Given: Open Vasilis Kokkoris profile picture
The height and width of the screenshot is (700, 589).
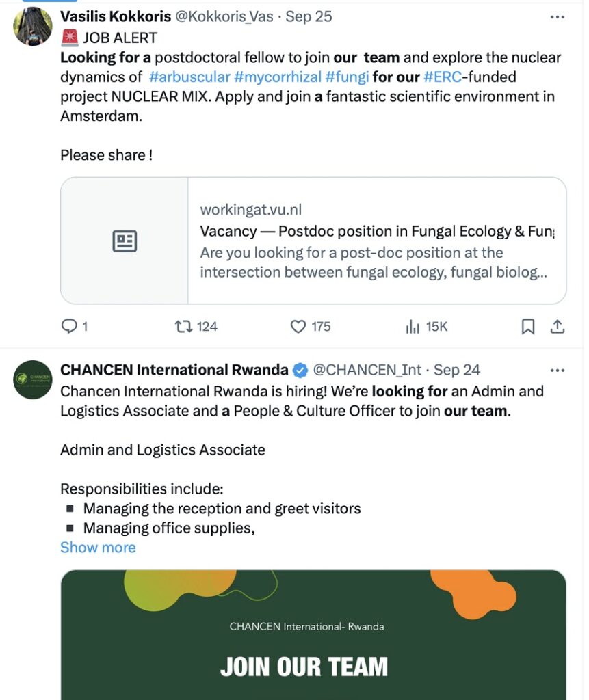Looking at the screenshot, I should click(x=33, y=27).
